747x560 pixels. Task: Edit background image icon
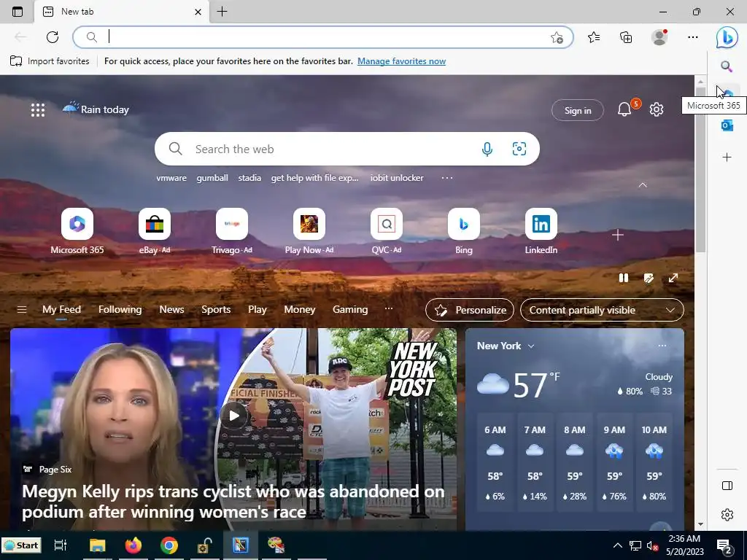649,278
